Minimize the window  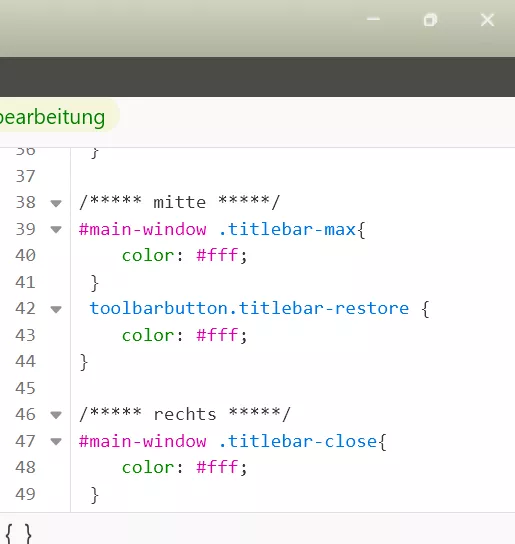373,19
